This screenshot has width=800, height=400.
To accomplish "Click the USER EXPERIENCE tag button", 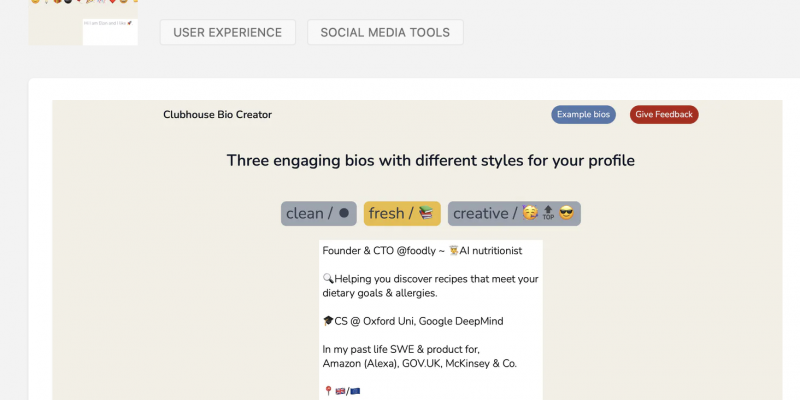I will pyautogui.click(x=228, y=32).
